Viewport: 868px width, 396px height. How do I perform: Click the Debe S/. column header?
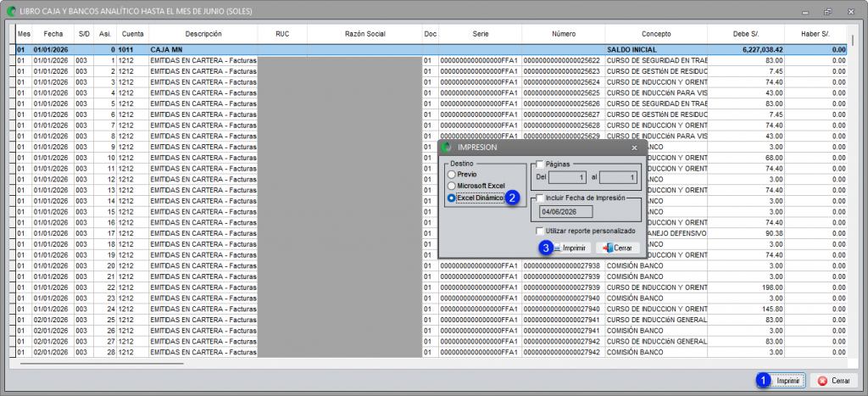point(746,34)
